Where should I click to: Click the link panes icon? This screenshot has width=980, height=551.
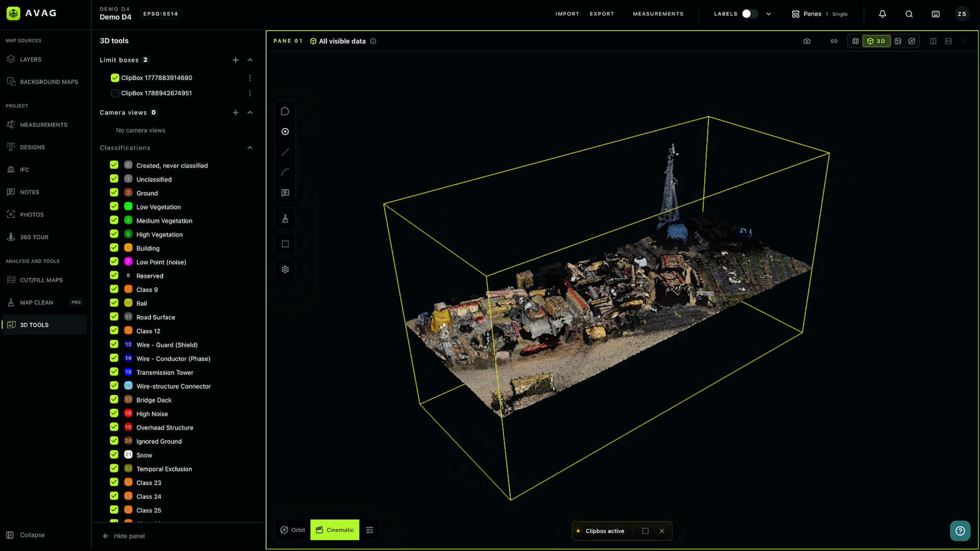[834, 41]
